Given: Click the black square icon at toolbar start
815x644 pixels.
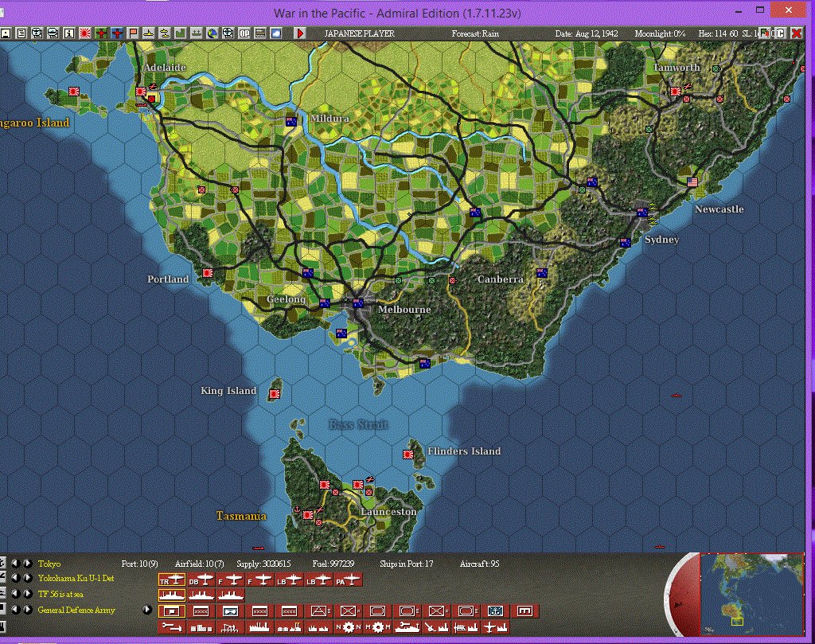Looking at the screenshot, I should (6, 33).
